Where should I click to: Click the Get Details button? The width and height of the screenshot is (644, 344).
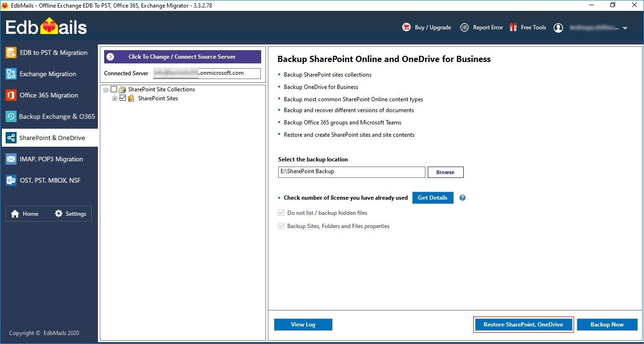pos(432,198)
